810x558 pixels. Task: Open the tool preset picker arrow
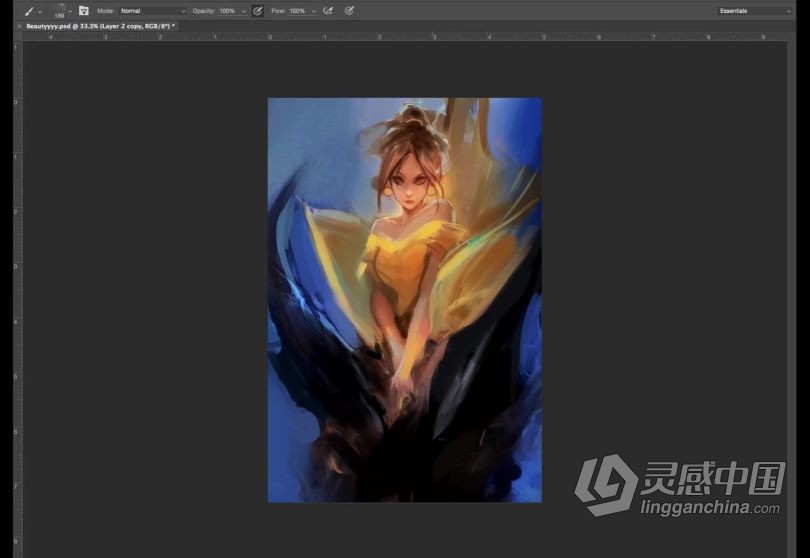point(39,11)
